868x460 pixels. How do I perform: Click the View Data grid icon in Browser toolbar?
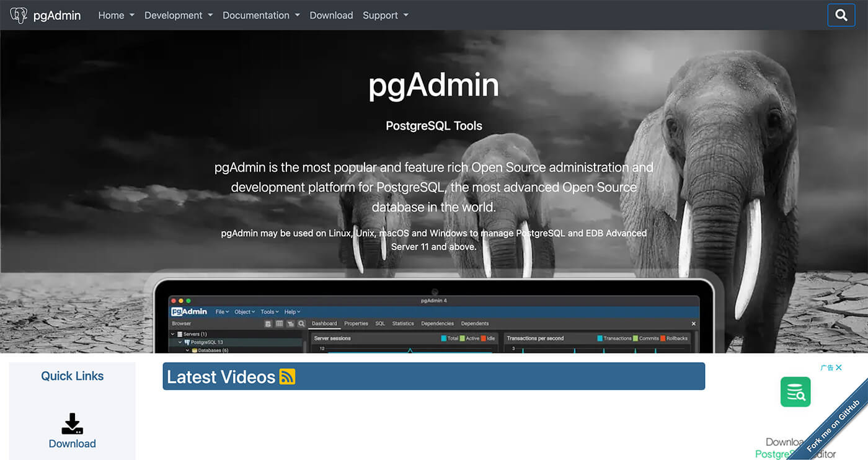coord(279,324)
